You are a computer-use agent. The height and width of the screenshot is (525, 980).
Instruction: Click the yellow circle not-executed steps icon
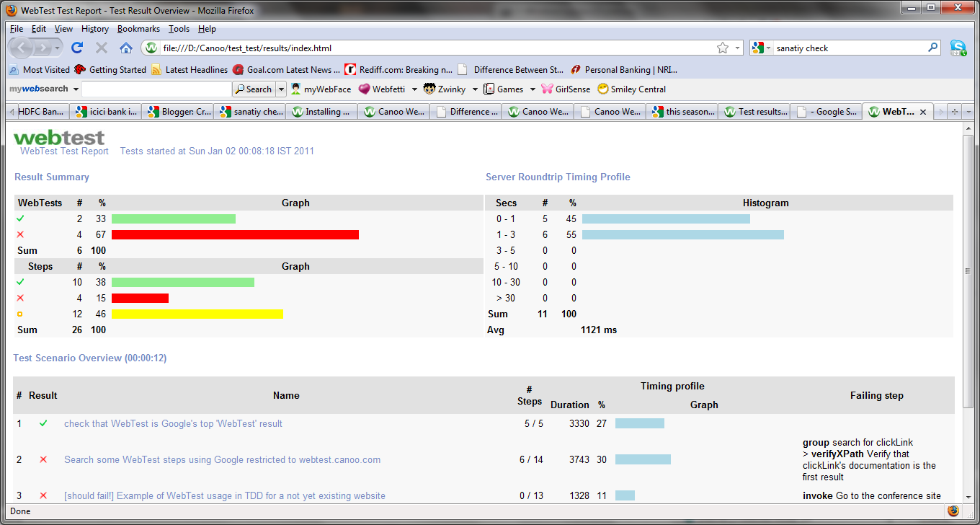click(20, 314)
